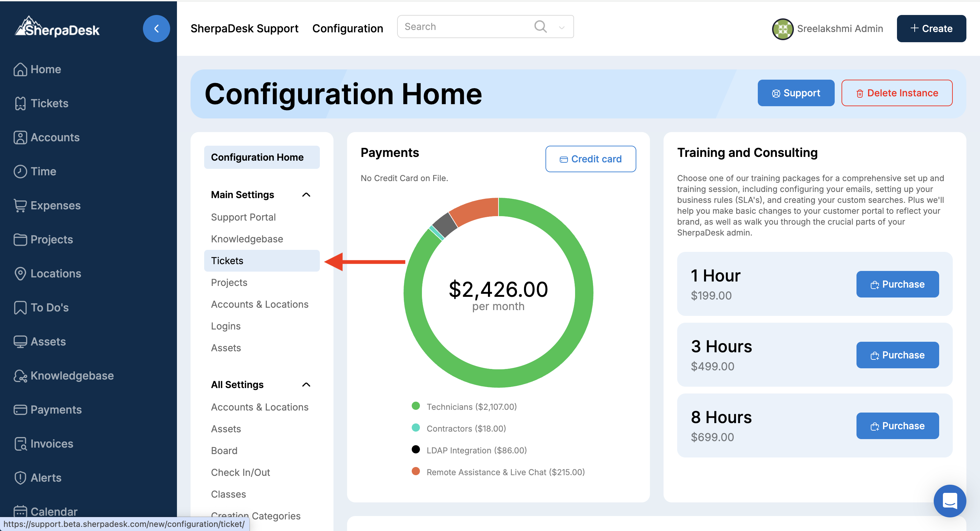Screen dimensions: 980x531
Task: Collapse the All Settings section
Action: [306, 385]
